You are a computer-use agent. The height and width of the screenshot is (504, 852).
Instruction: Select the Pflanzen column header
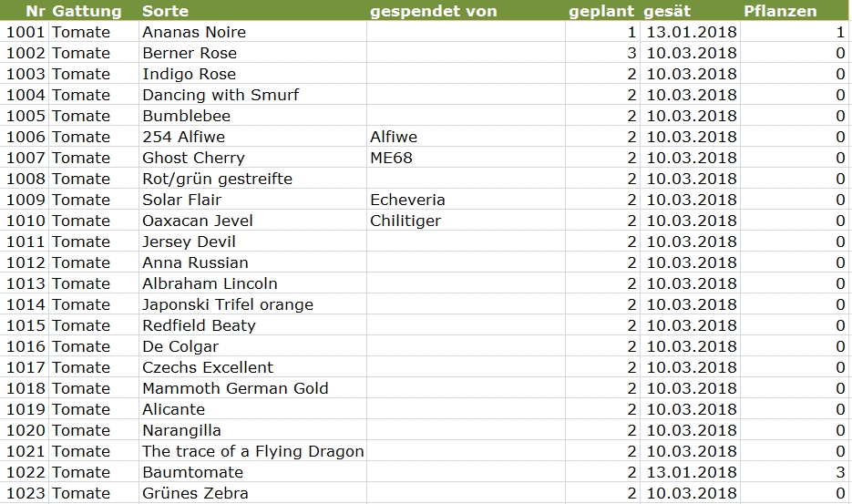(x=794, y=10)
